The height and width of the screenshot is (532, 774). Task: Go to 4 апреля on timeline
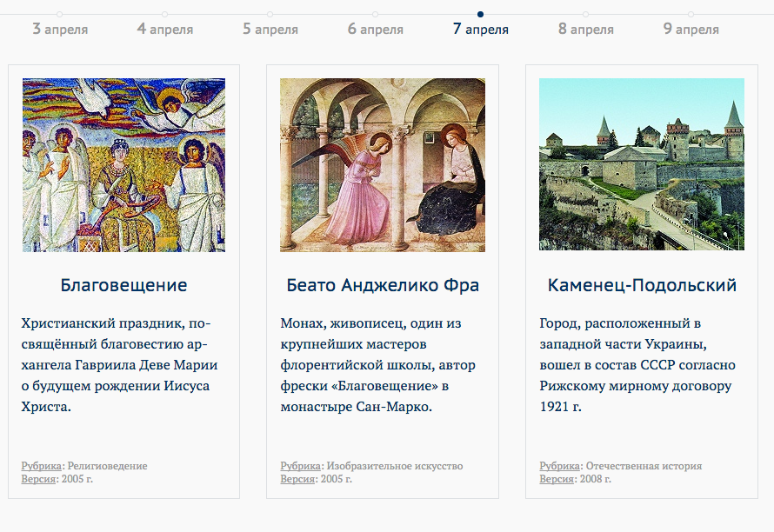(x=165, y=30)
